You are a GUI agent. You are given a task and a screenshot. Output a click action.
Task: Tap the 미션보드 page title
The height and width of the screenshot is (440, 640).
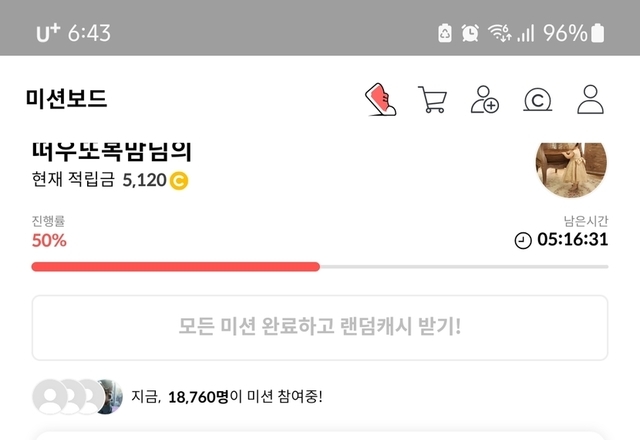click(x=67, y=99)
